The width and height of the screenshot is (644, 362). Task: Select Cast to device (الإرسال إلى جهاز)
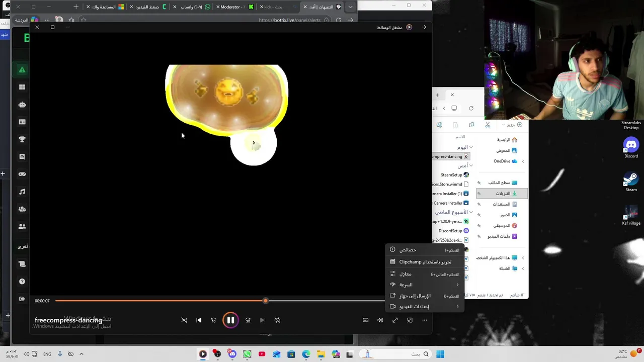pyautogui.click(x=425, y=296)
